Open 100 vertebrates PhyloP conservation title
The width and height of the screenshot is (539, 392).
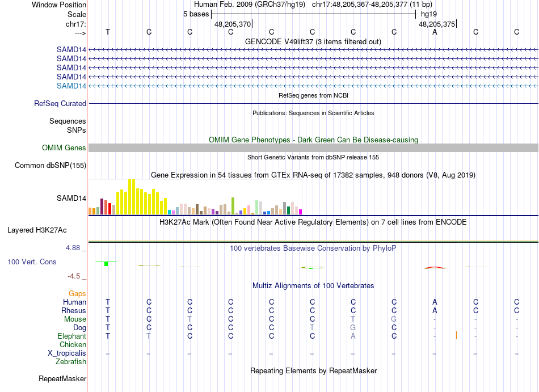[313, 248]
